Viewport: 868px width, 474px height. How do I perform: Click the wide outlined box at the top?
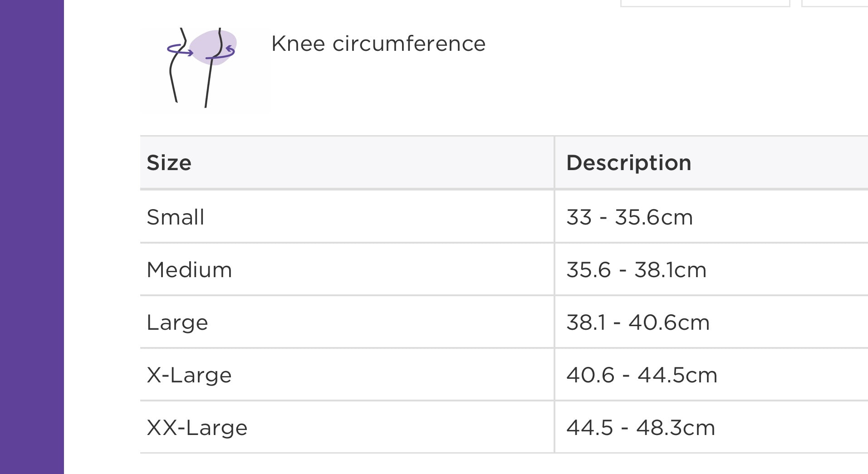click(x=705, y=3)
